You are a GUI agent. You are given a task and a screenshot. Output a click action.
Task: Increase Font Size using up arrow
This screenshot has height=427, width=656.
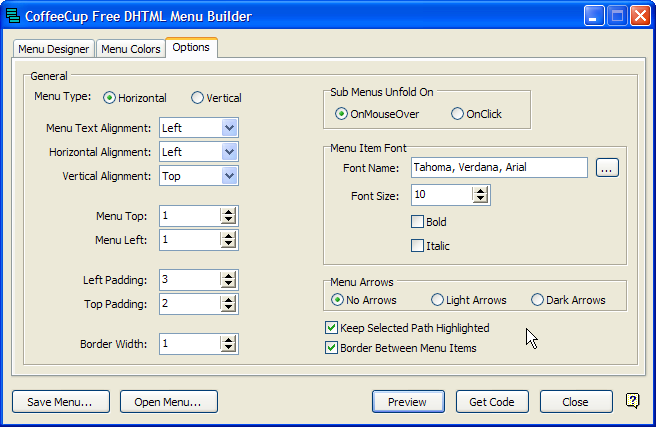click(x=480, y=190)
